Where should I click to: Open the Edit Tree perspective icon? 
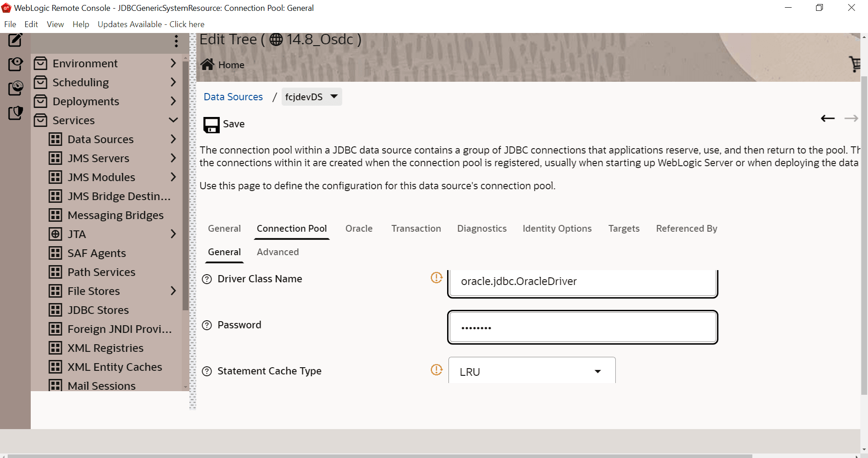pyautogui.click(x=15, y=40)
